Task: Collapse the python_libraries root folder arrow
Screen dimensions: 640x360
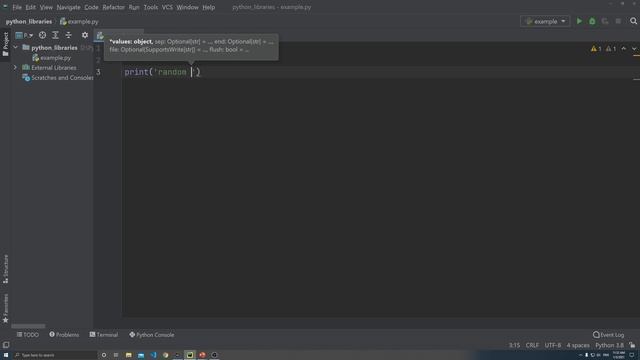Action: pos(16,48)
